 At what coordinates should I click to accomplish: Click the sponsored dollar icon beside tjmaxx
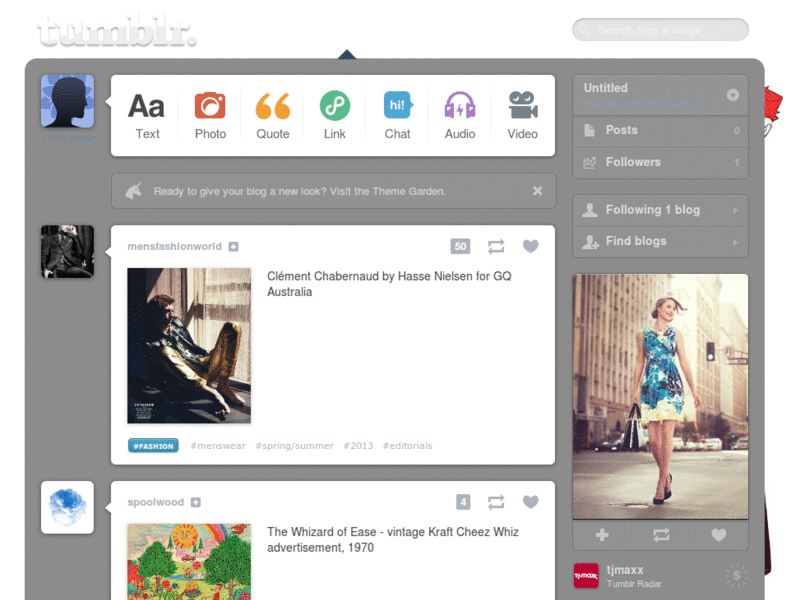(x=736, y=576)
